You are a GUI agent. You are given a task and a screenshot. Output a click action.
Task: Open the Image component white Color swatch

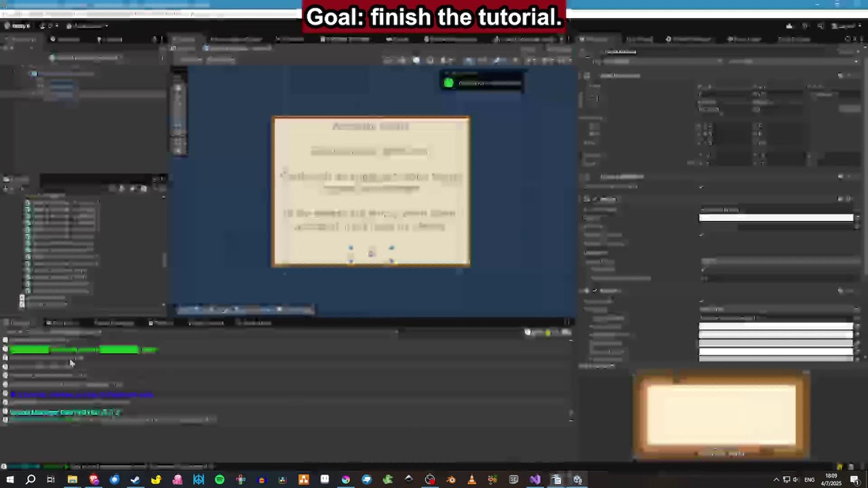click(776, 218)
